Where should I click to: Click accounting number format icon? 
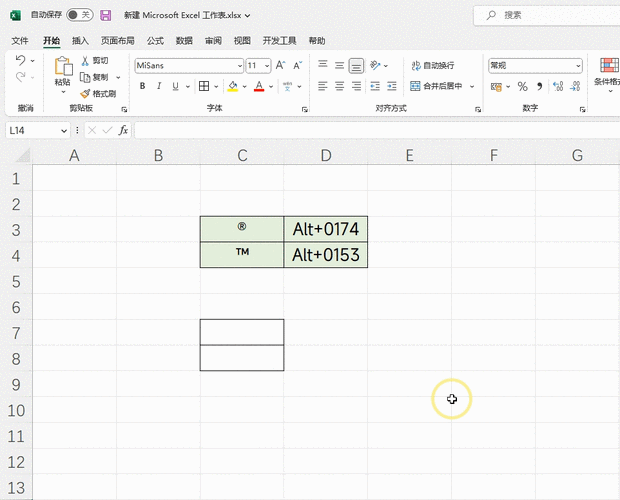[x=496, y=87]
